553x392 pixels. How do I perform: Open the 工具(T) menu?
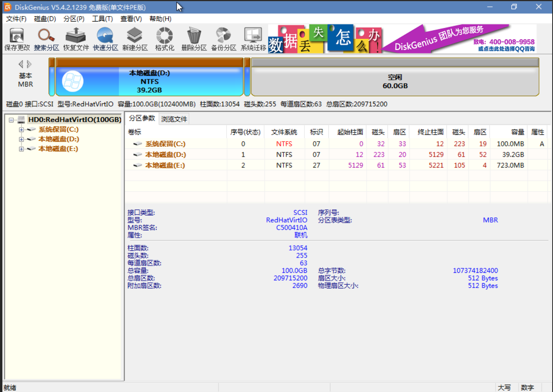pyautogui.click(x=103, y=19)
